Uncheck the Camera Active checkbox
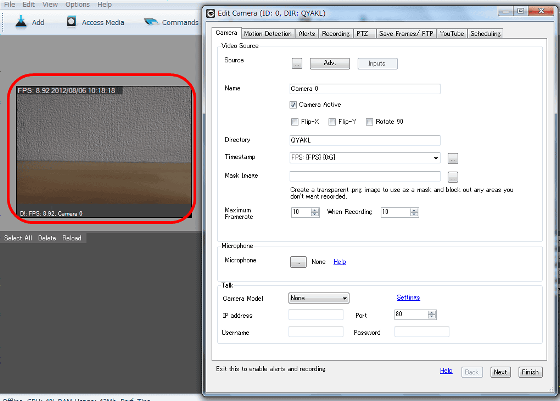Viewport: 560px width, 401px height. tap(293, 105)
